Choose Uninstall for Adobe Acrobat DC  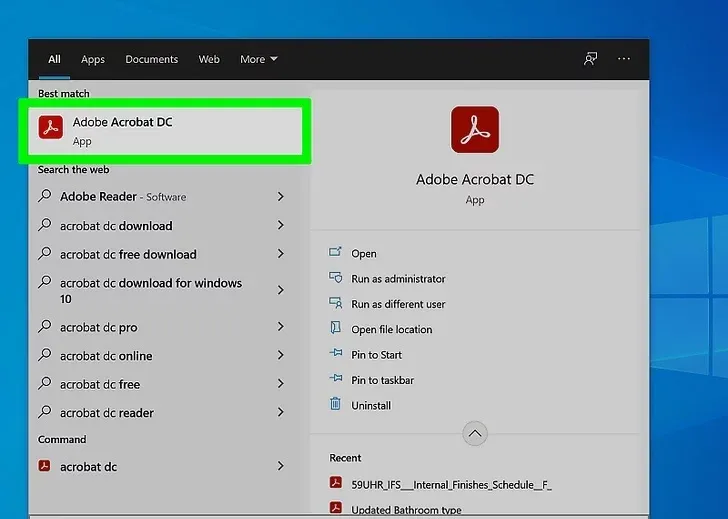pyautogui.click(x=371, y=405)
